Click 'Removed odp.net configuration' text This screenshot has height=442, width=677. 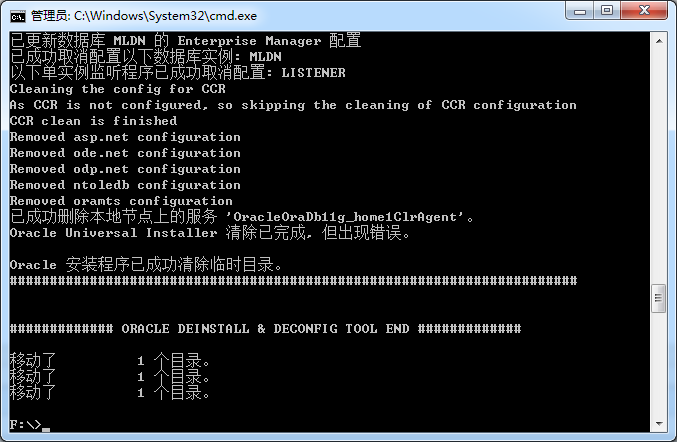point(125,169)
